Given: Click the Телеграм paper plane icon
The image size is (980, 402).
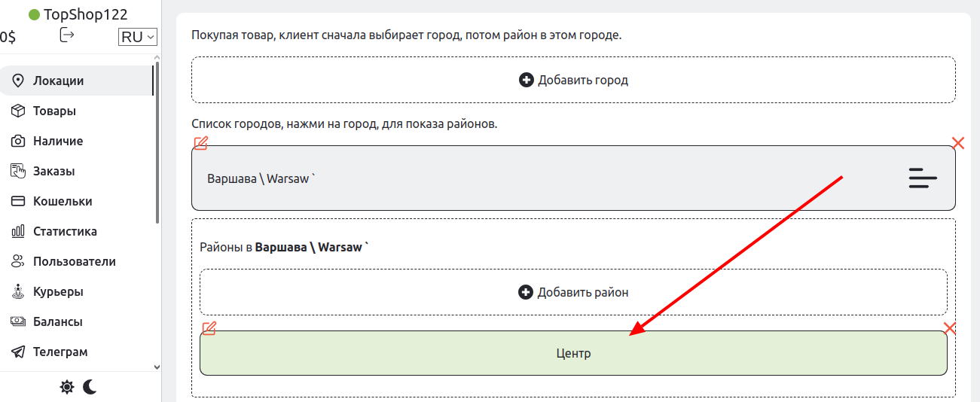Looking at the screenshot, I should click(x=18, y=352).
